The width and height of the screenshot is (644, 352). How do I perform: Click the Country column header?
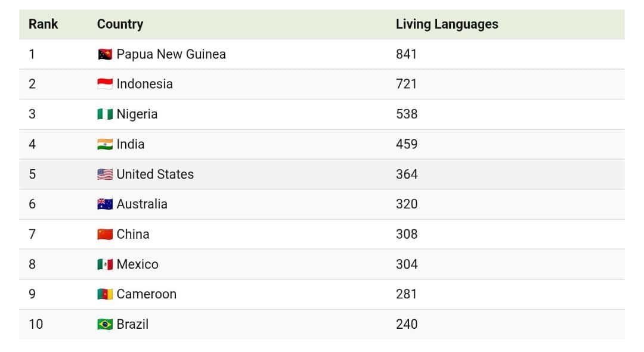point(120,24)
